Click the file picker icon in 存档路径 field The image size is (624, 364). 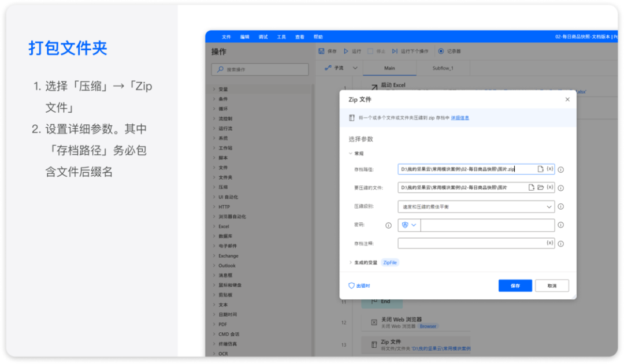[x=540, y=169]
